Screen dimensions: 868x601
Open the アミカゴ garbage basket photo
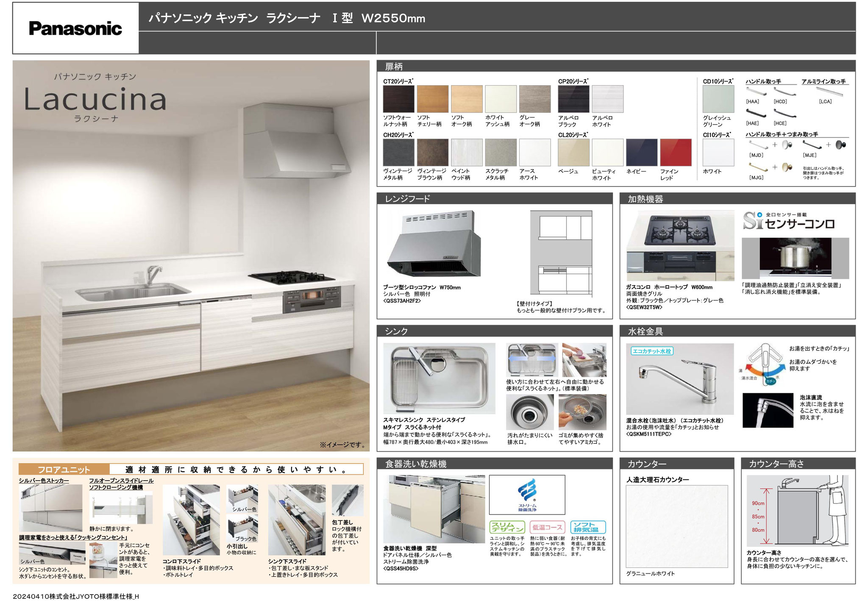pyautogui.click(x=582, y=412)
